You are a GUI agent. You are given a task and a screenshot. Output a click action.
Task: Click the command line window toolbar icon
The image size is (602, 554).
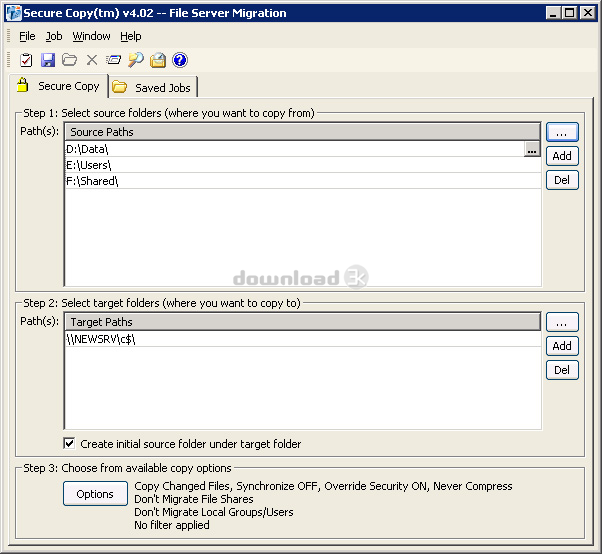(114, 60)
